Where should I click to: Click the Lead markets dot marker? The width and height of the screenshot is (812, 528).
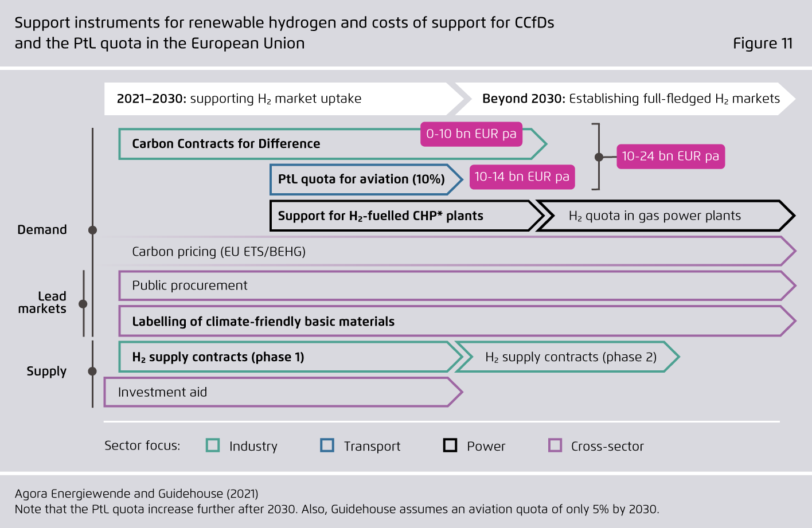click(83, 304)
